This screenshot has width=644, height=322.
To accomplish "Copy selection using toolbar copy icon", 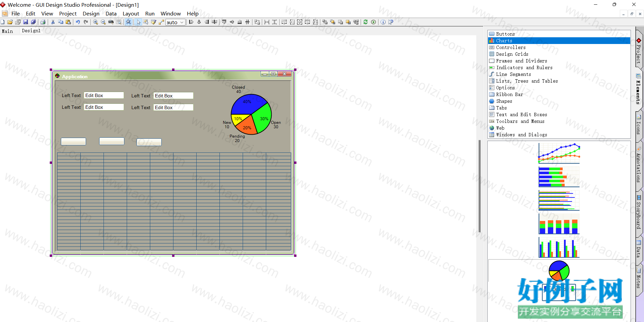I will pos(61,22).
